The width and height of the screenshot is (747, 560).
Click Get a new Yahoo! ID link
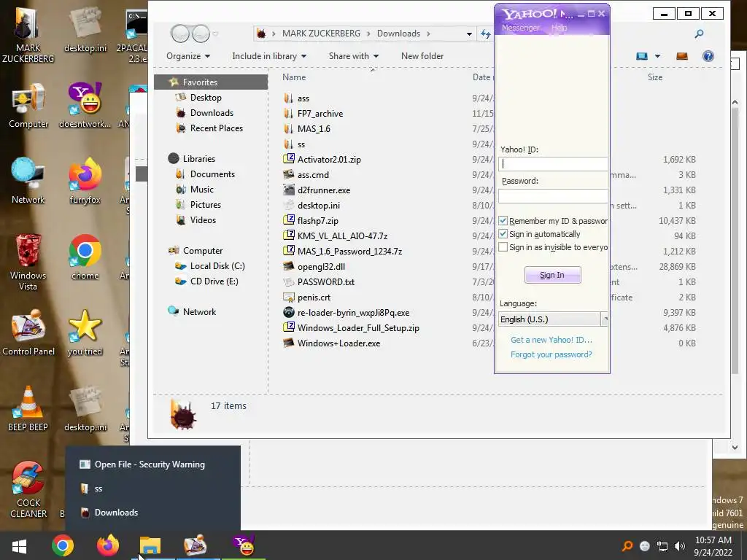point(551,340)
